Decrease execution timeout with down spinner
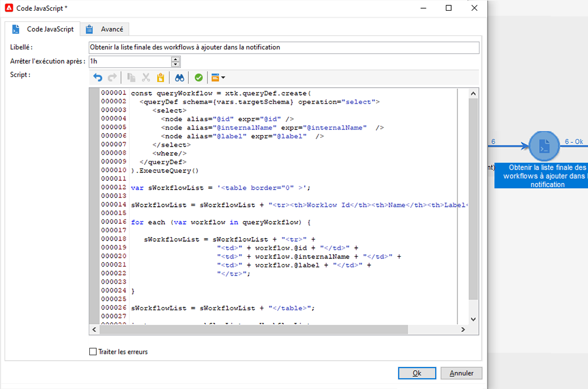This screenshot has height=389, width=588. [175, 64]
